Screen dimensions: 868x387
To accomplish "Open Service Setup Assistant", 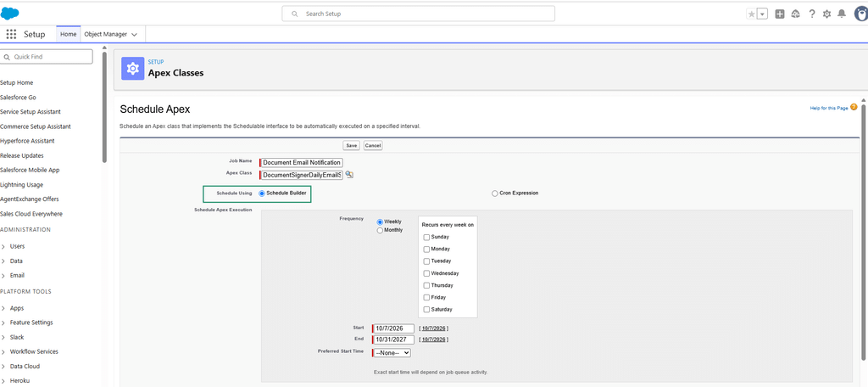I will pyautogui.click(x=31, y=111).
